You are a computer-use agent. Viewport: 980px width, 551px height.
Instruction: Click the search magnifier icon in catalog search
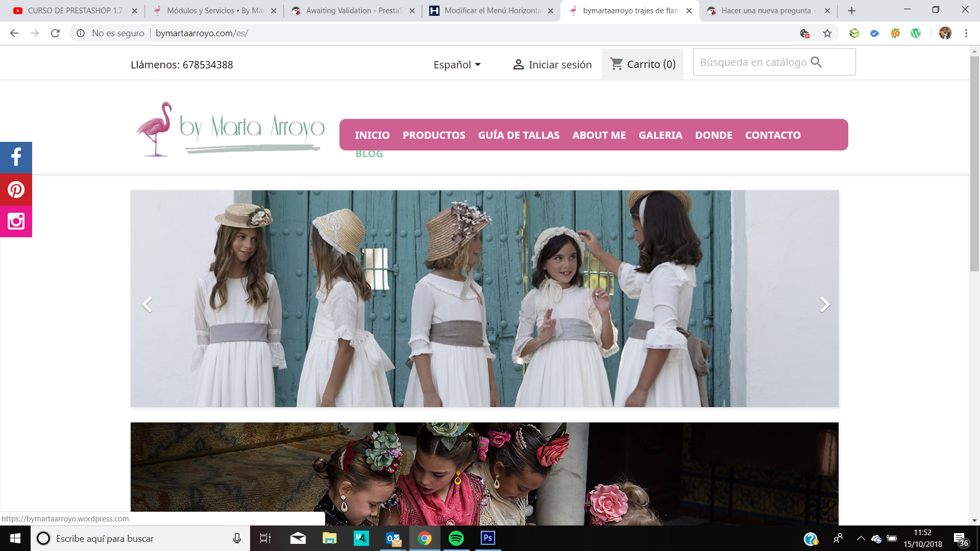tap(816, 62)
